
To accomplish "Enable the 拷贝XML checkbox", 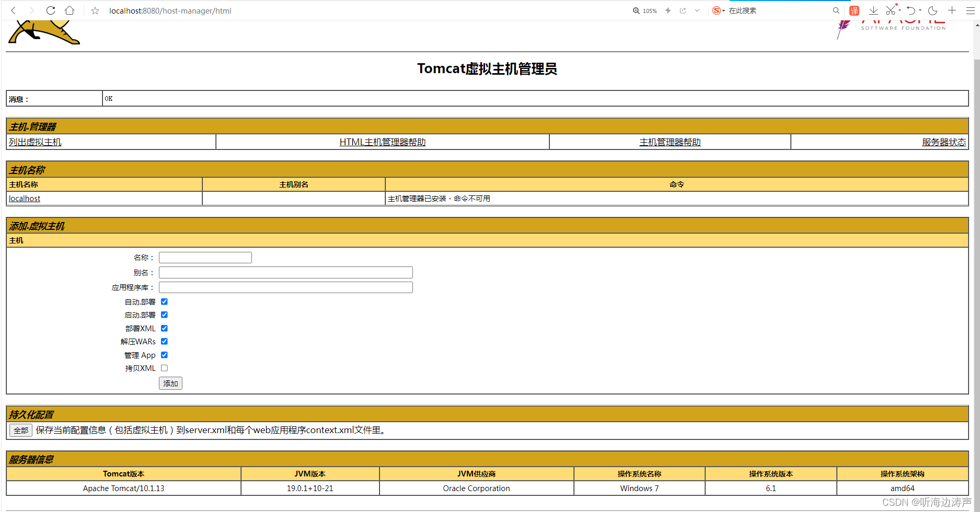I will [164, 368].
